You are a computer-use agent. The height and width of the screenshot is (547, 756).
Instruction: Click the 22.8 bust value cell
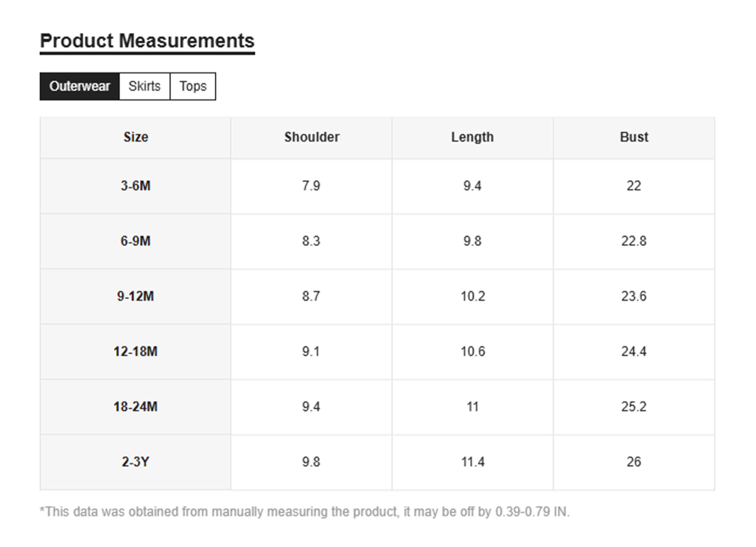click(x=634, y=241)
